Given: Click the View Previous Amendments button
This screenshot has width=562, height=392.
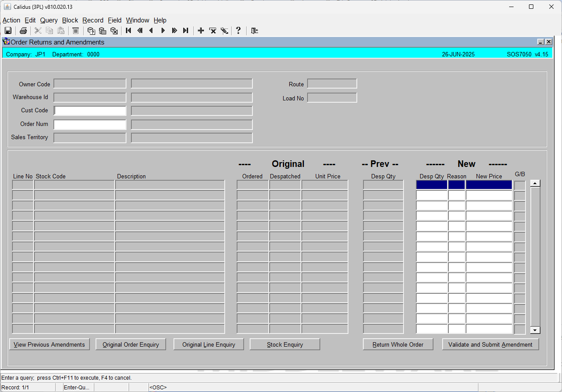Looking at the screenshot, I should (49, 344).
